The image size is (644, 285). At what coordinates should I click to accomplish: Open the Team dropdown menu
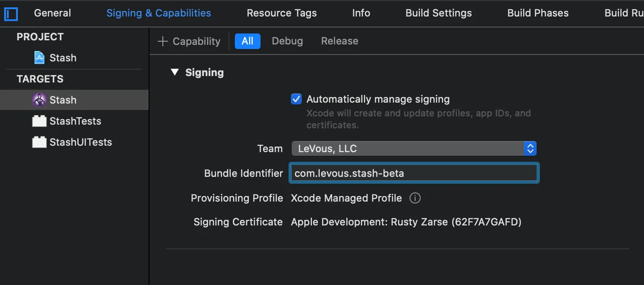point(414,148)
